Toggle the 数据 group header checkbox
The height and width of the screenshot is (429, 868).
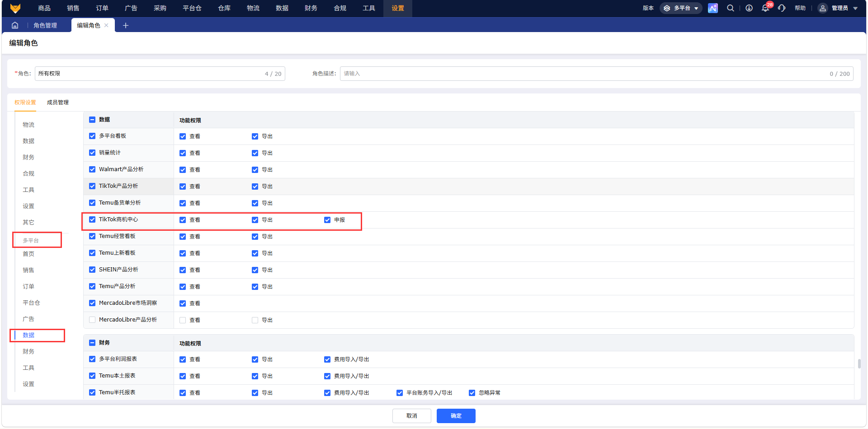click(92, 120)
